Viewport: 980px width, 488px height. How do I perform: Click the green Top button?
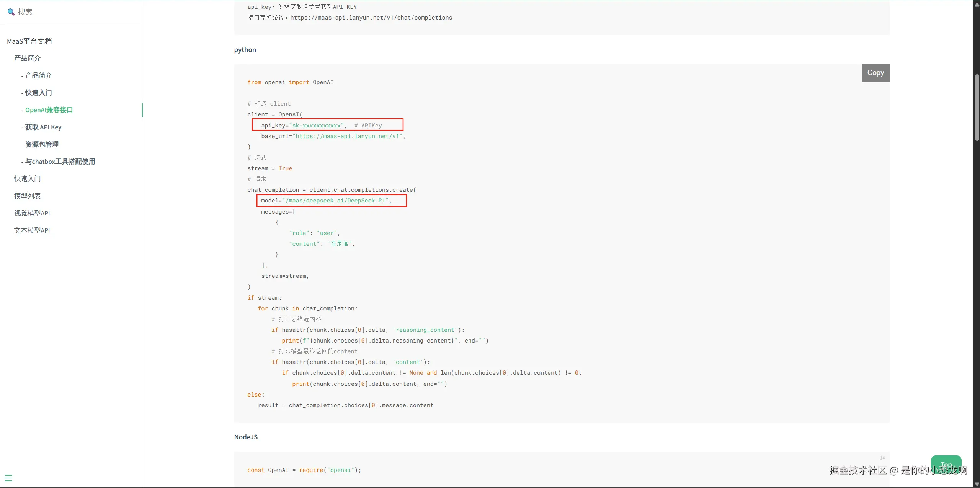point(946,465)
